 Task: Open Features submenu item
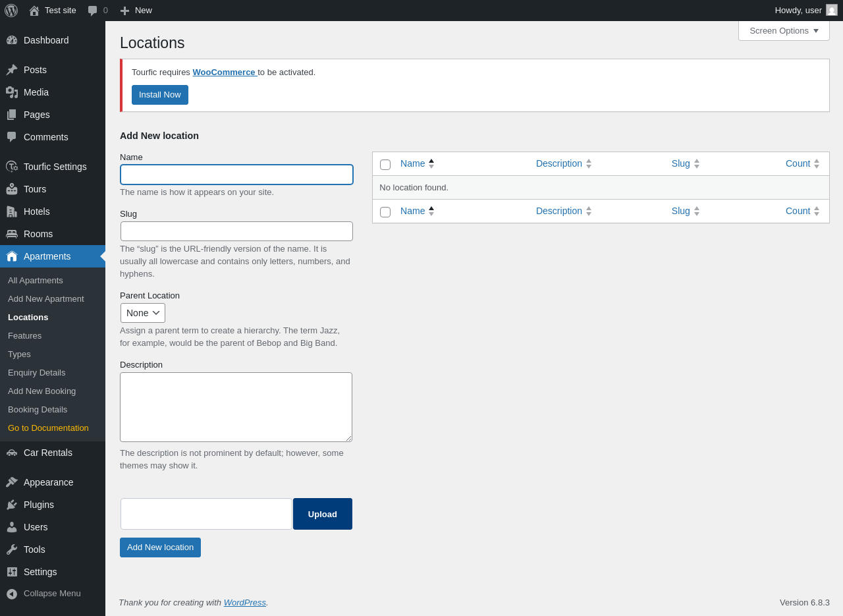click(24, 335)
